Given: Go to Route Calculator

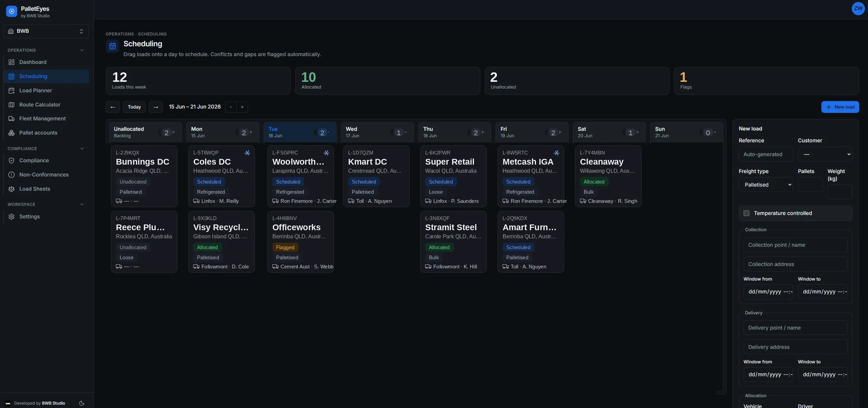Looking at the screenshot, I should (x=46, y=105).
